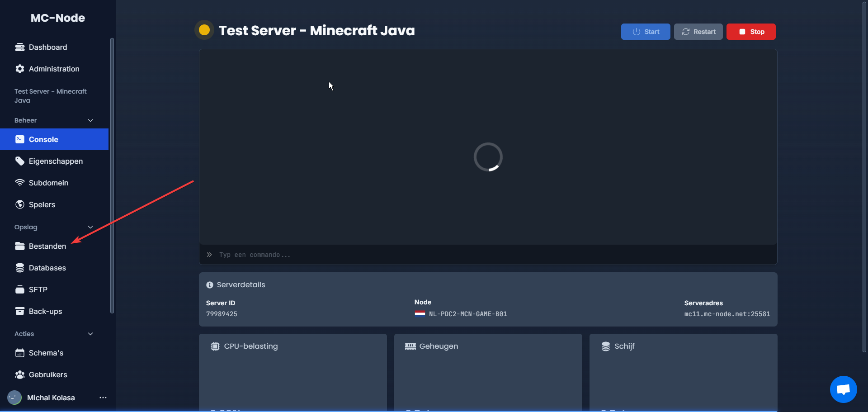The height and width of the screenshot is (412, 868).
Task: Click the Michal Kolasa avatar
Action: [14, 398]
